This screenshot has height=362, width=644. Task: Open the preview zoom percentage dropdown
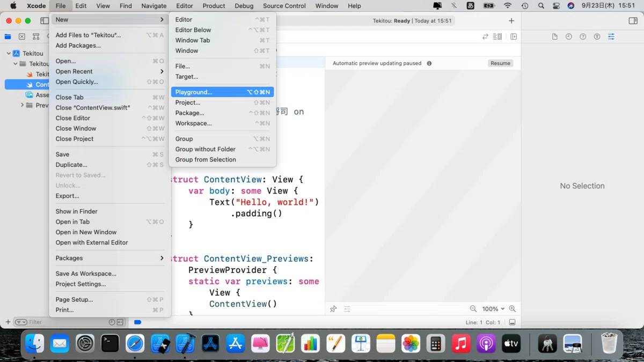pyautogui.click(x=493, y=309)
